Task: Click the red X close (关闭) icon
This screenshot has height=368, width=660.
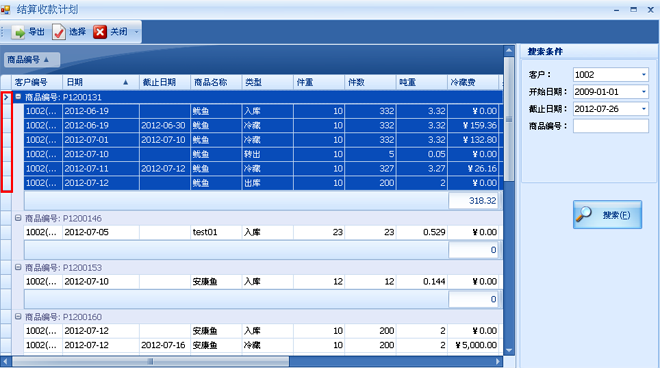Action: 100,32
